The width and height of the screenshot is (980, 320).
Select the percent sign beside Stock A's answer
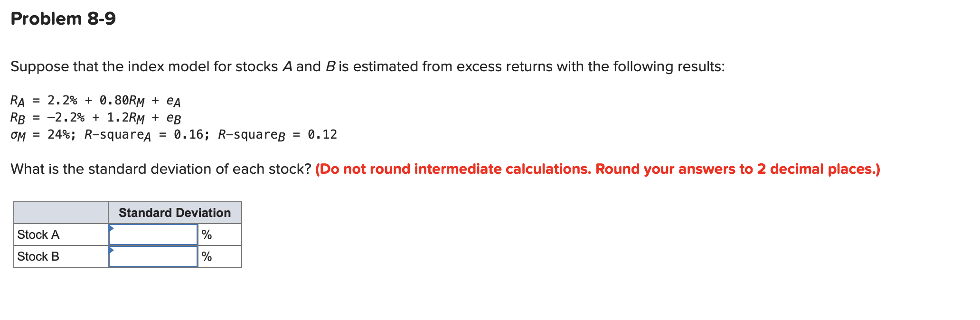coord(206,234)
